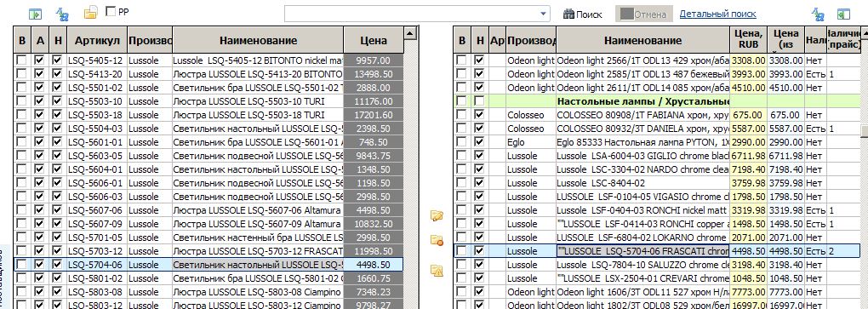This screenshot has width=868, height=309.
Task: Click left table Произво column header
Action: [x=150, y=40]
